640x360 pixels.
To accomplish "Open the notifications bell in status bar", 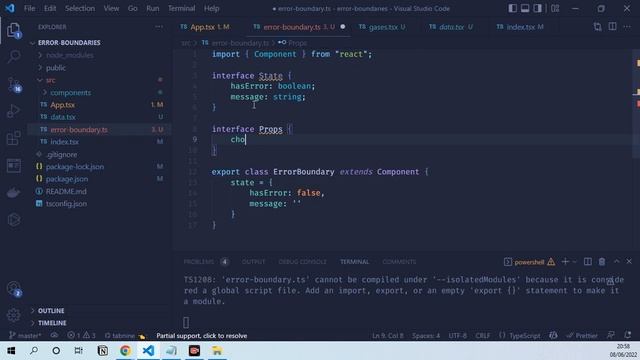I will point(628,336).
